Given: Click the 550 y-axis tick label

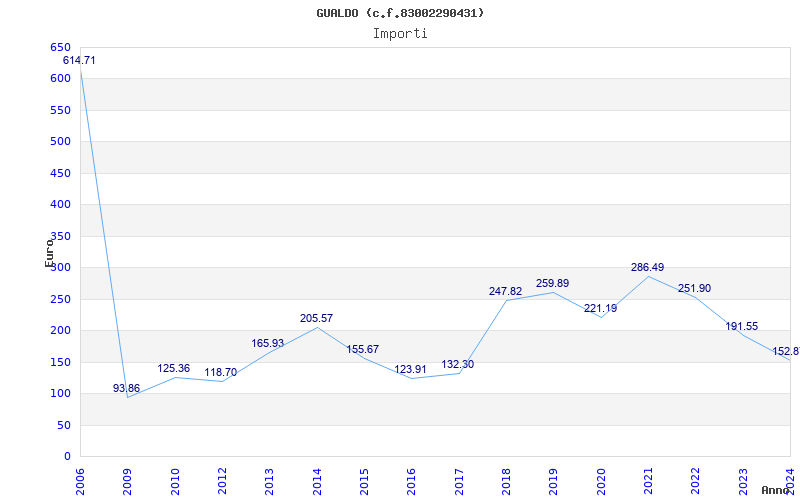Looking at the screenshot, I should click(x=60, y=110).
